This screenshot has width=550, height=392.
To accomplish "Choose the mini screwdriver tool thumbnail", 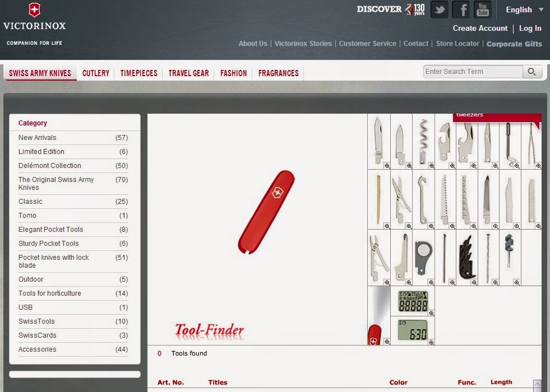I will (510, 258).
